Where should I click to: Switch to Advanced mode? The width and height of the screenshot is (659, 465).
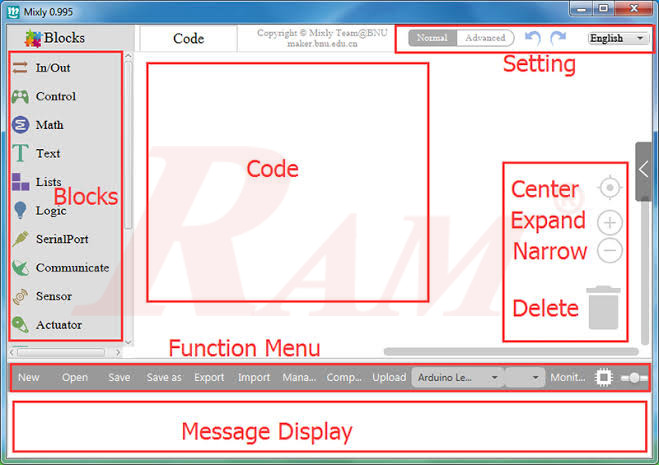tap(484, 38)
